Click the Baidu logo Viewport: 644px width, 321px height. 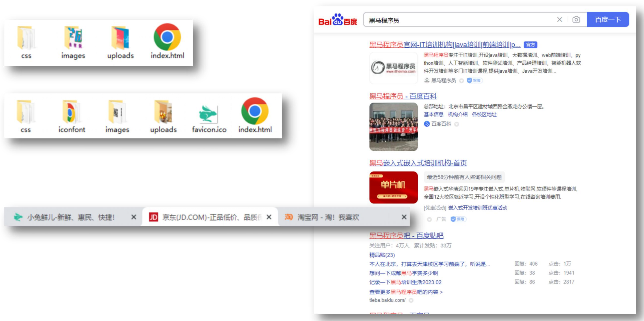pyautogui.click(x=338, y=20)
